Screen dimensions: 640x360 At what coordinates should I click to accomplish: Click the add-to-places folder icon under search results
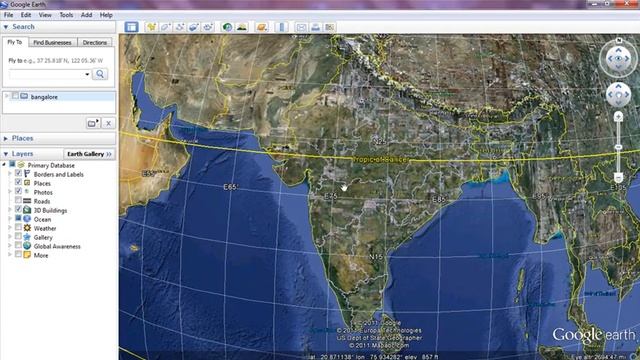[x=93, y=123]
